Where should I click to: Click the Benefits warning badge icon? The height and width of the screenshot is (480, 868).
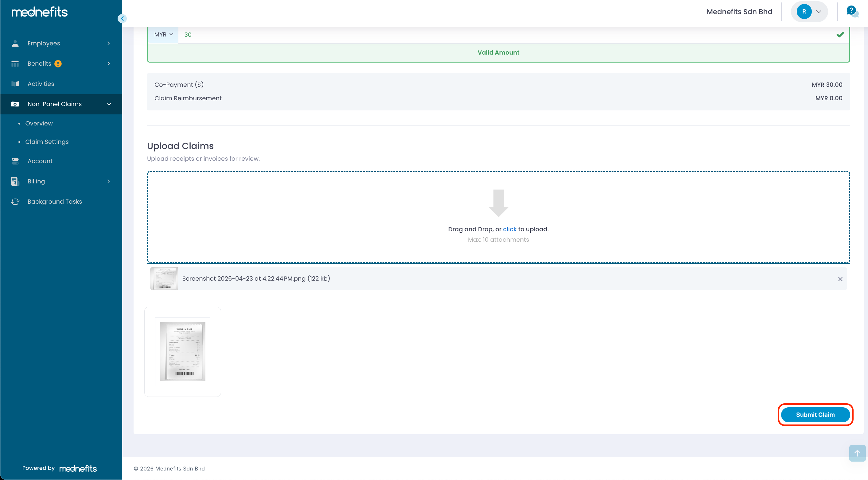58,63
